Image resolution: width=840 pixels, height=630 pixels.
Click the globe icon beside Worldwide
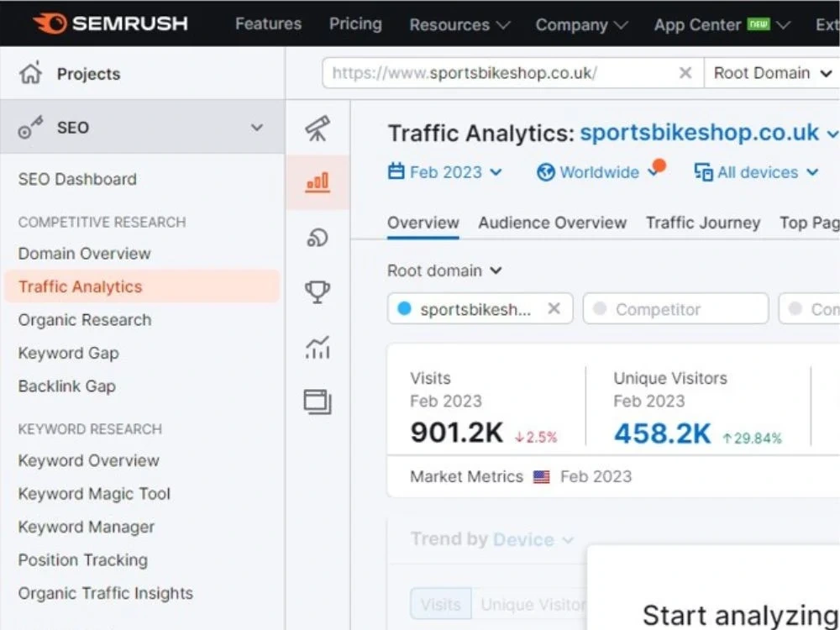(545, 172)
